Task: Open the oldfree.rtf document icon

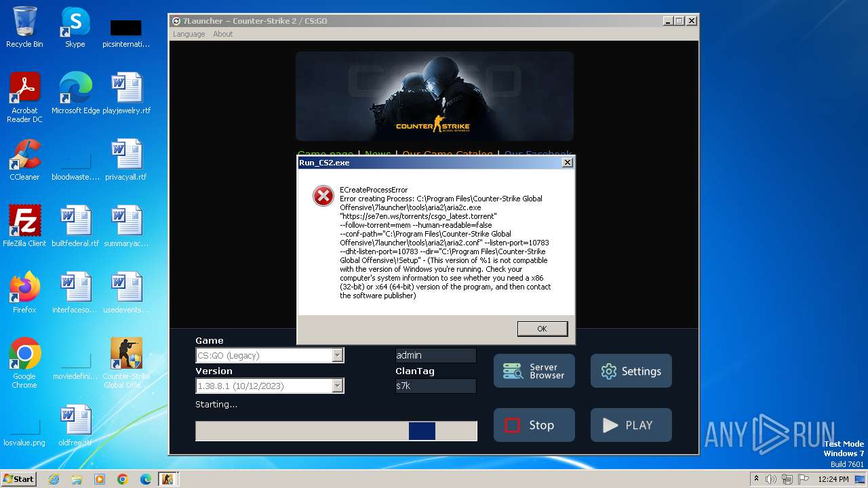Action: coord(75,426)
